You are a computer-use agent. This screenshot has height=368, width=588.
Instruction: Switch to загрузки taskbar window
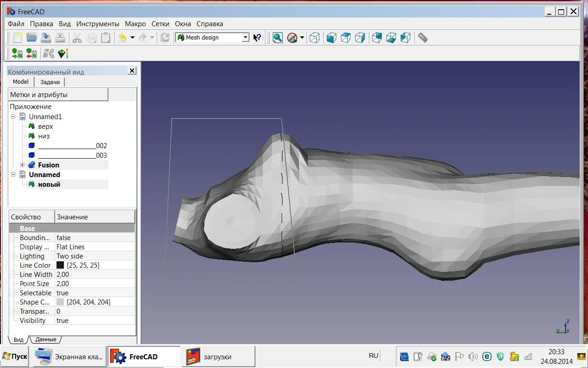point(218,356)
